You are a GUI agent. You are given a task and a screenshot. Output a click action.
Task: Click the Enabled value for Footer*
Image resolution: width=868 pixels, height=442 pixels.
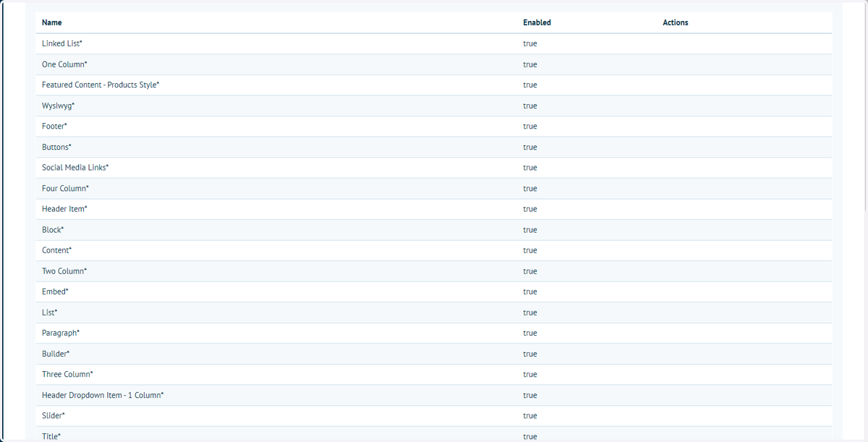[x=530, y=126]
